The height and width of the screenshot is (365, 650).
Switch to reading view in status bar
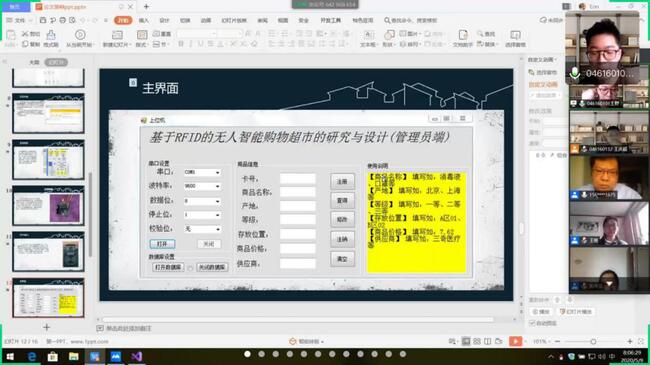[488, 341]
